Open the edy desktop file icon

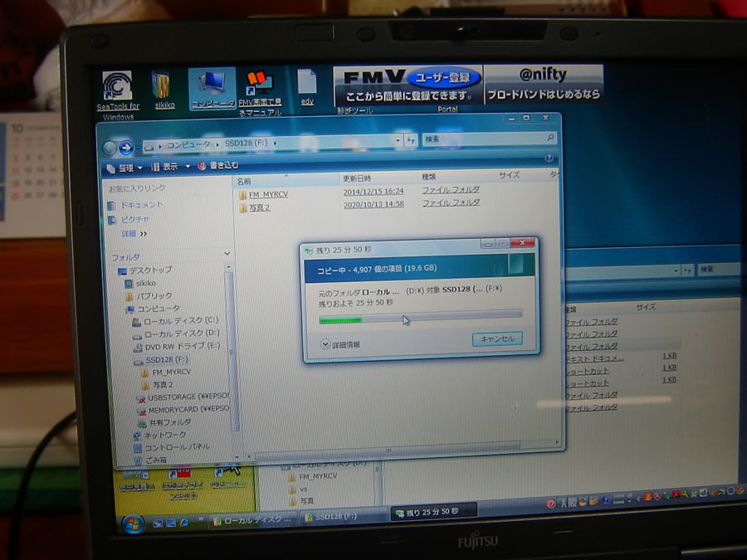pos(307,86)
